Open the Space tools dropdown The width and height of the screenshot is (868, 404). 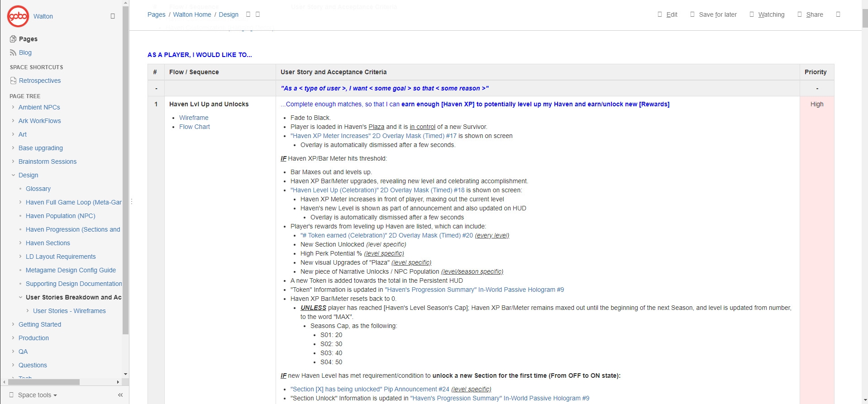pyautogui.click(x=37, y=395)
